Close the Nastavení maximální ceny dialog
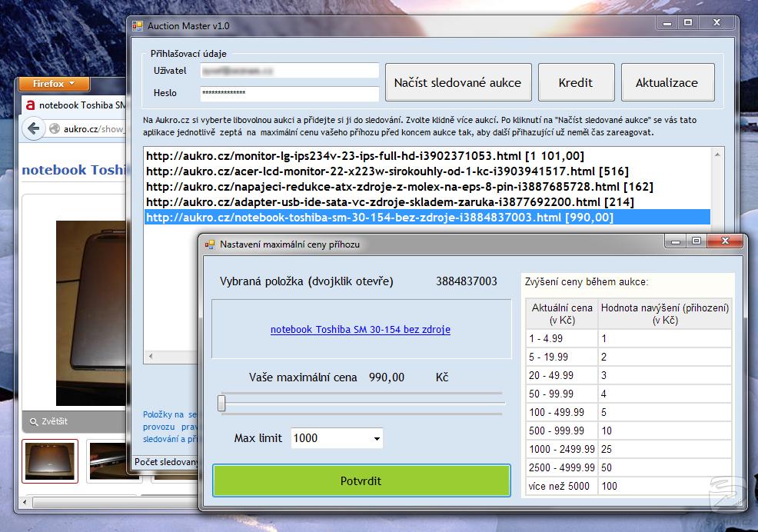Viewport: 758px width, 532px height. click(725, 241)
